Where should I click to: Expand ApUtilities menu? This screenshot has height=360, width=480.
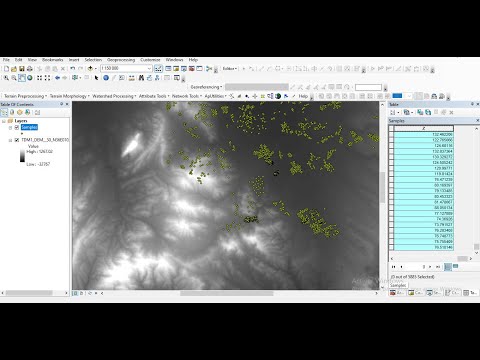click(215, 96)
